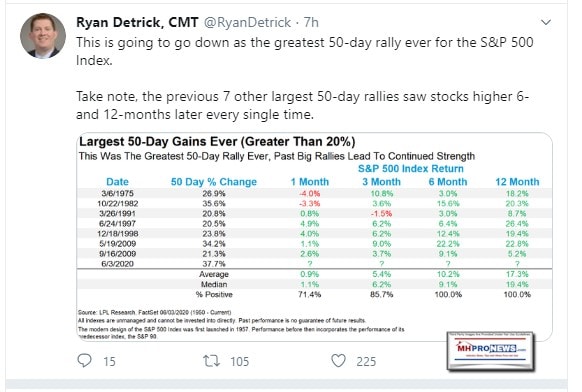Expand the tweet options chevron menu
582x392 pixels.
(x=546, y=23)
